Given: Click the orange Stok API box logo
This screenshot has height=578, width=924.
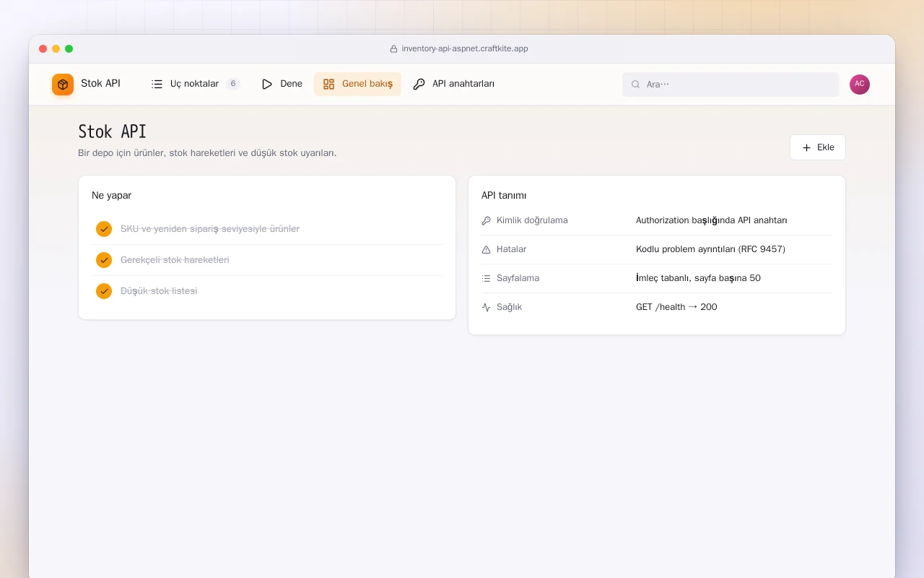Looking at the screenshot, I should tap(63, 85).
